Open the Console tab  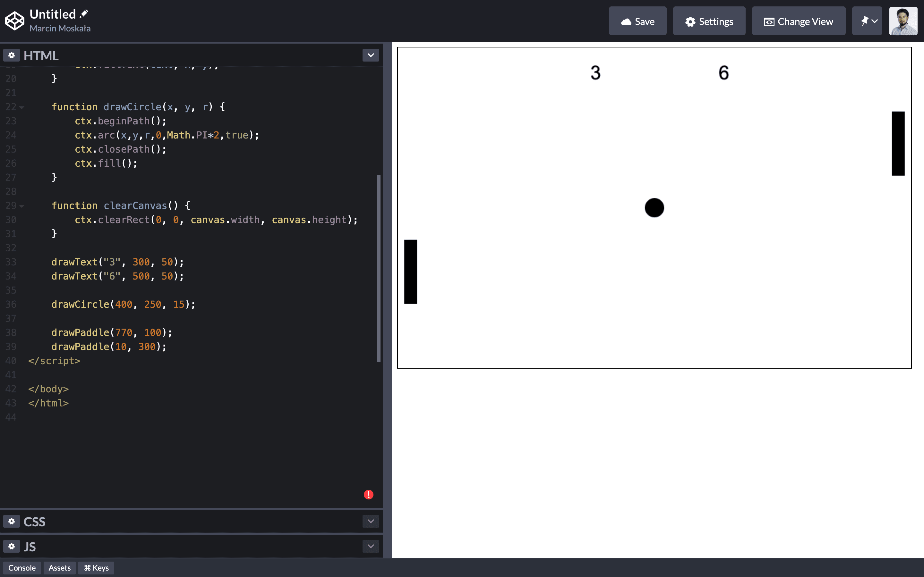(x=22, y=568)
